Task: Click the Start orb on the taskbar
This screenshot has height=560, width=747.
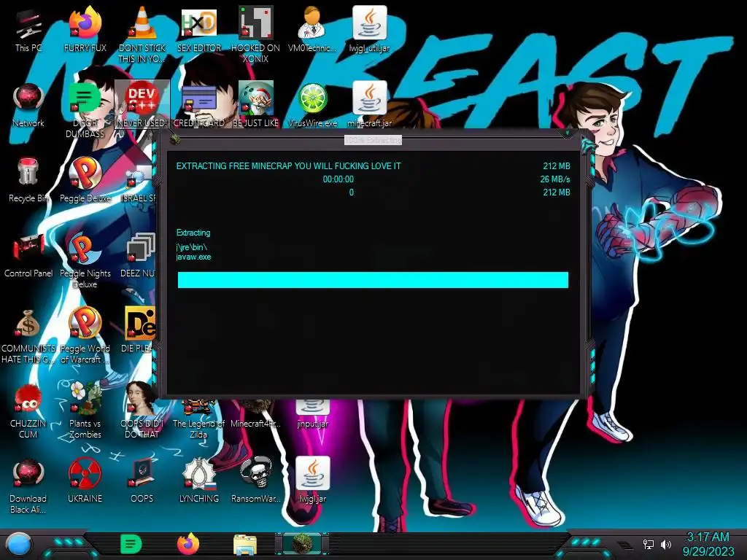Action: 19,545
